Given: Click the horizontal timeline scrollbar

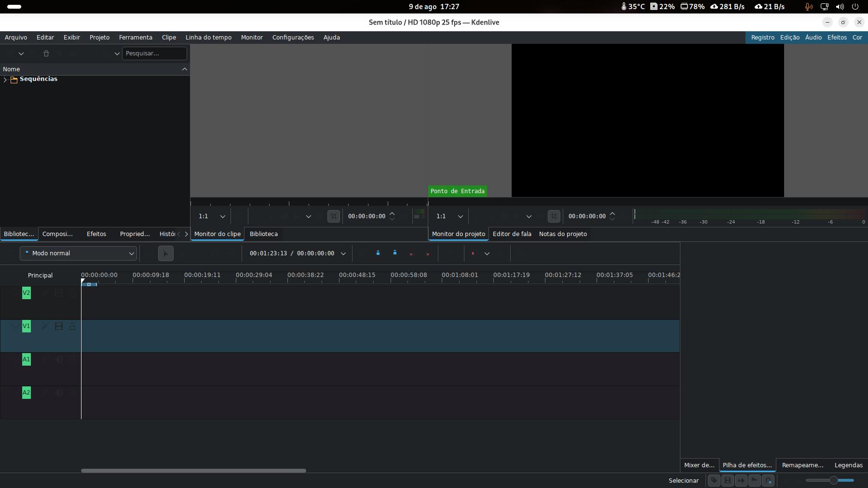Looking at the screenshot, I should 193,471.
